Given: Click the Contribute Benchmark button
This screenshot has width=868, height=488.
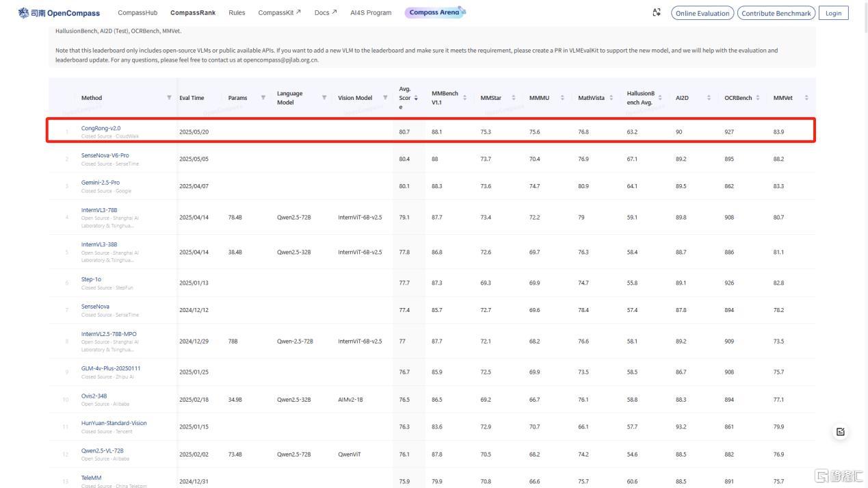Looking at the screenshot, I should point(776,13).
